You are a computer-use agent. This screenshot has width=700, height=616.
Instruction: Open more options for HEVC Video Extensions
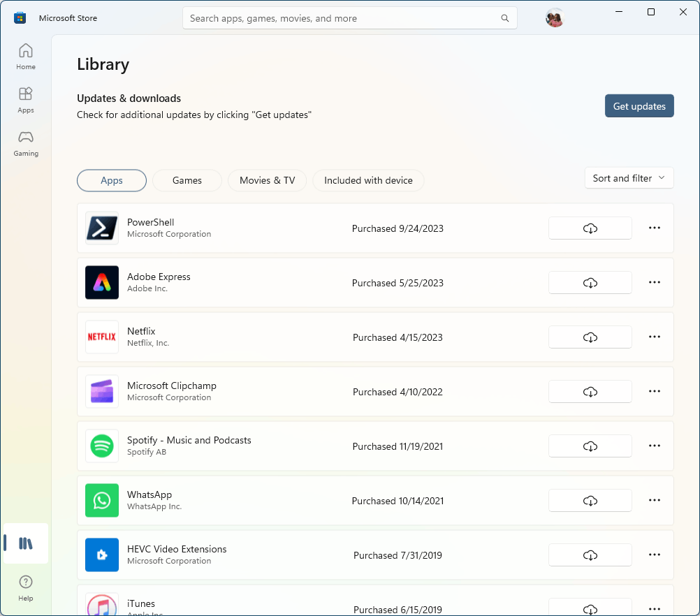point(654,555)
